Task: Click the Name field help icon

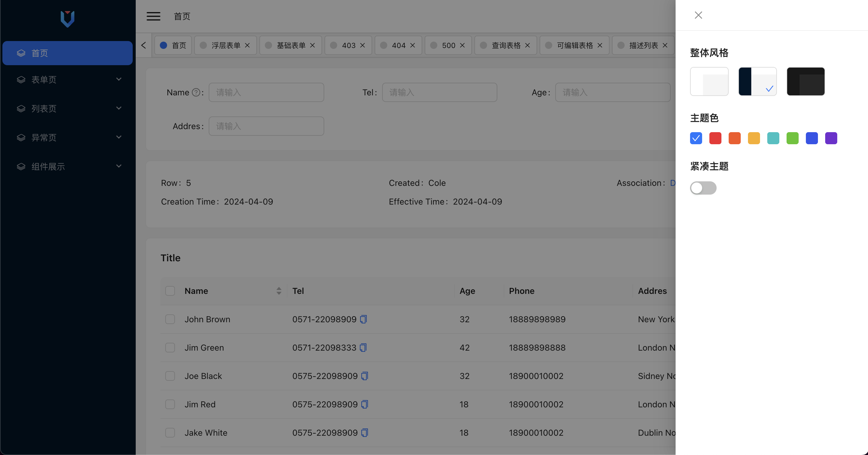Action: (x=196, y=93)
